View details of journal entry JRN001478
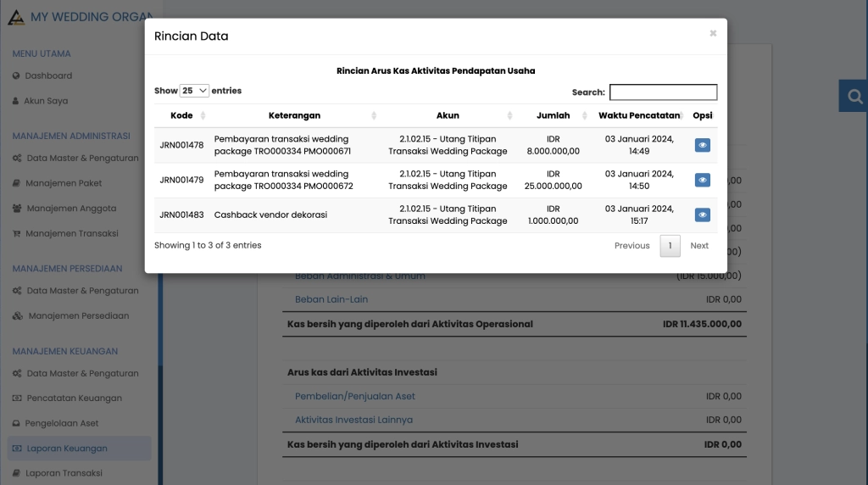This screenshot has height=485, width=868. (702, 145)
